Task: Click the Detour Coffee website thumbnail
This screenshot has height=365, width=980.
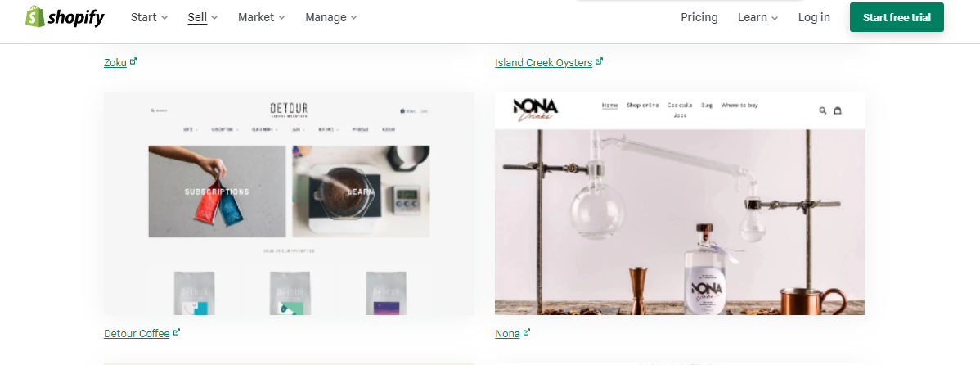Action: click(289, 203)
